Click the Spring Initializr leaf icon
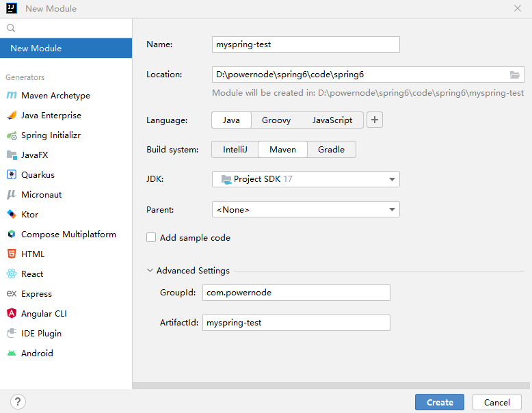 tap(12, 135)
